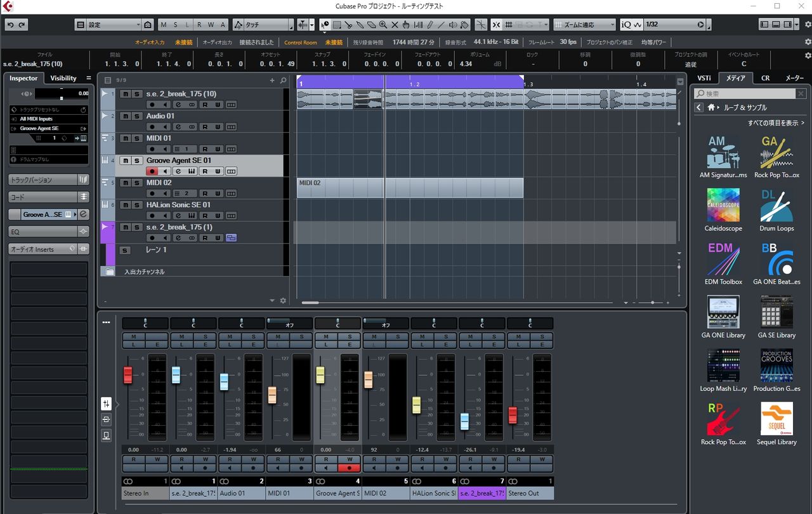The image size is (812, 514).
Task: Click the media browser home icon
Action: coord(712,107)
